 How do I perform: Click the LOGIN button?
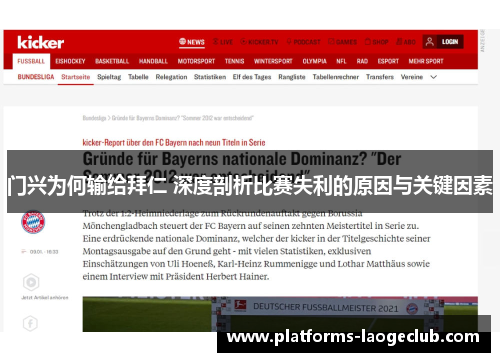(x=450, y=42)
